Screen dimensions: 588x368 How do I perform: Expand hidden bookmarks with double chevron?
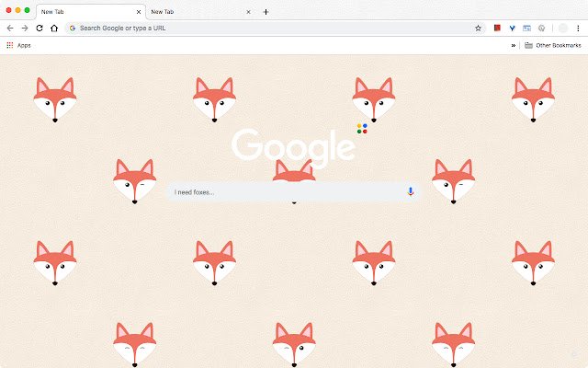pos(513,45)
